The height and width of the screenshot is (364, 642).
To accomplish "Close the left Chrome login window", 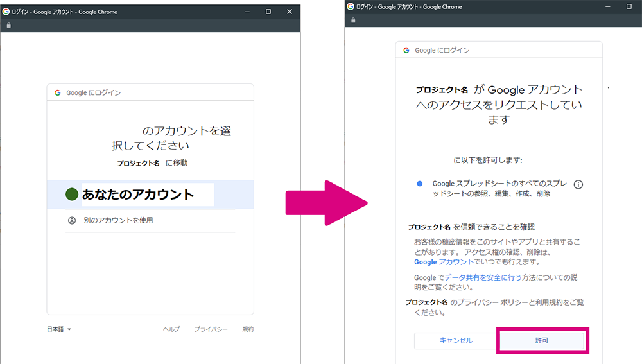I will coord(290,12).
